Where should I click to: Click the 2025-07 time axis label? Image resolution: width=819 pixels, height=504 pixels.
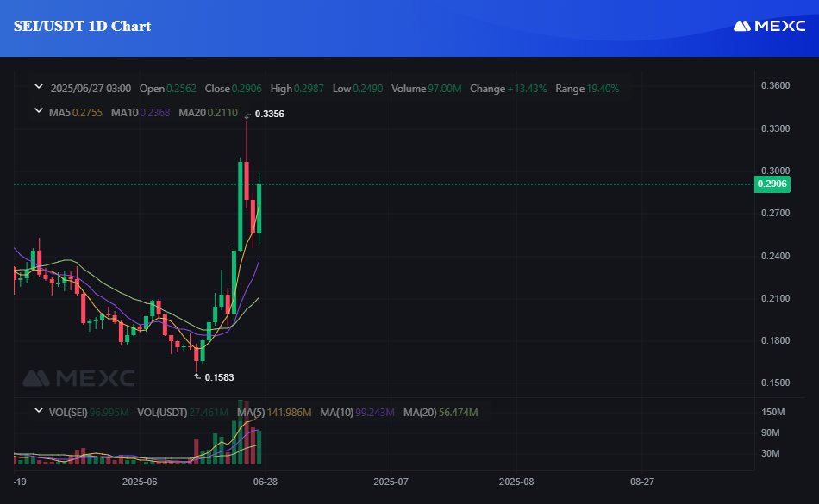point(391,482)
